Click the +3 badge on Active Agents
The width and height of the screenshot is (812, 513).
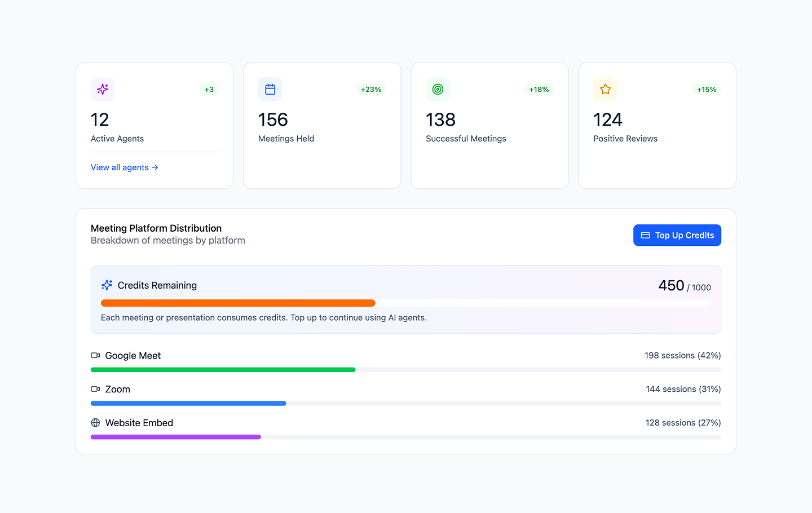pos(209,90)
